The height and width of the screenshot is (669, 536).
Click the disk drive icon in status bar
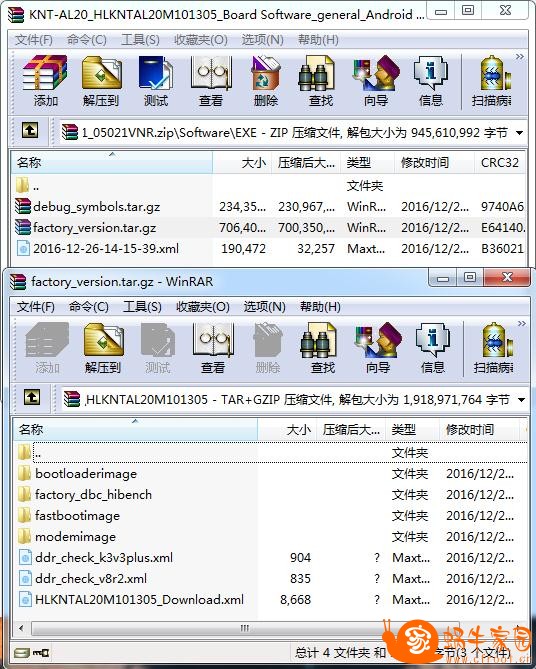[21, 653]
